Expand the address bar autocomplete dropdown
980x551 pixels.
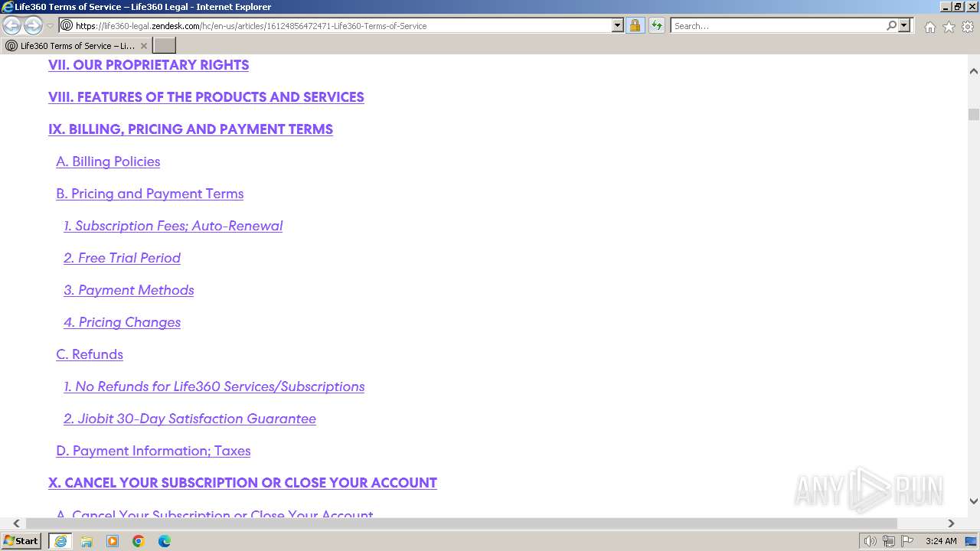(x=618, y=25)
